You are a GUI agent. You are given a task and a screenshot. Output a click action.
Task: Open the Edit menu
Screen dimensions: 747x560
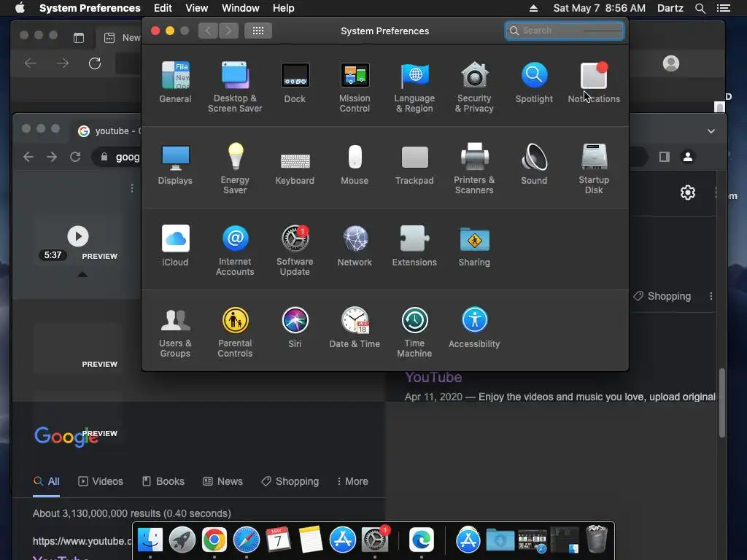163,8
